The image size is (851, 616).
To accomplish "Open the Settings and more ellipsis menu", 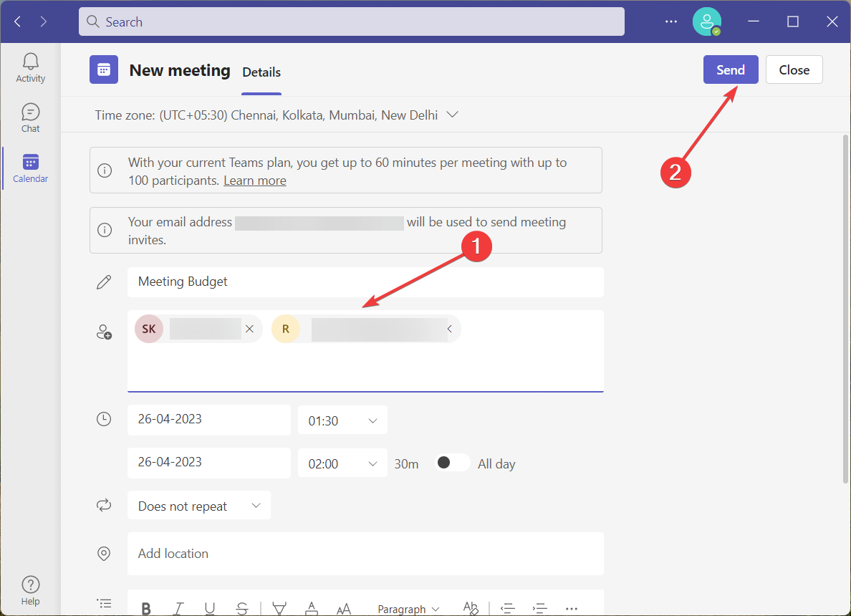I will click(x=670, y=21).
